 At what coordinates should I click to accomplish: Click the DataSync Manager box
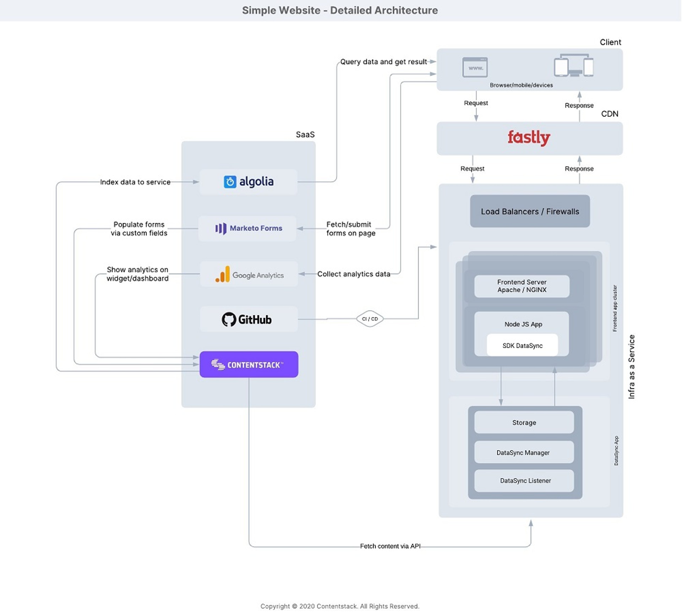pos(524,453)
